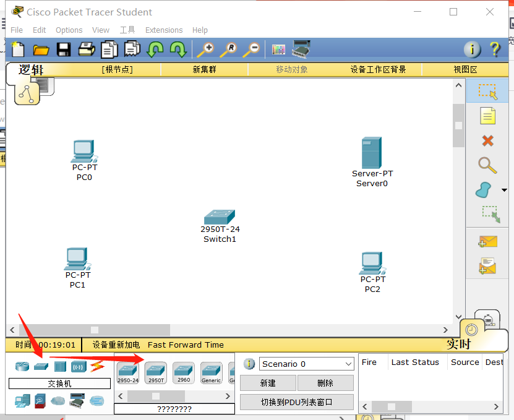The height and width of the screenshot is (420, 514).
Task: Reset zoom with the R magnifier
Action: pos(228,49)
